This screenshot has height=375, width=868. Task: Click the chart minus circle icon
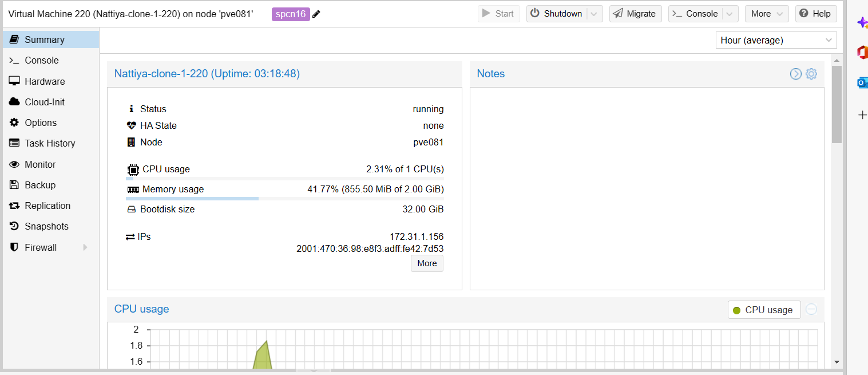pos(811,309)
